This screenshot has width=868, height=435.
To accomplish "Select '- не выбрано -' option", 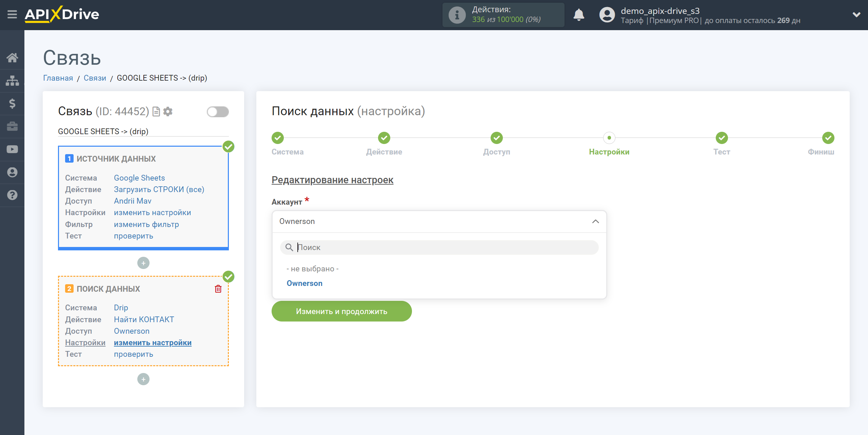I will (313, 269).
